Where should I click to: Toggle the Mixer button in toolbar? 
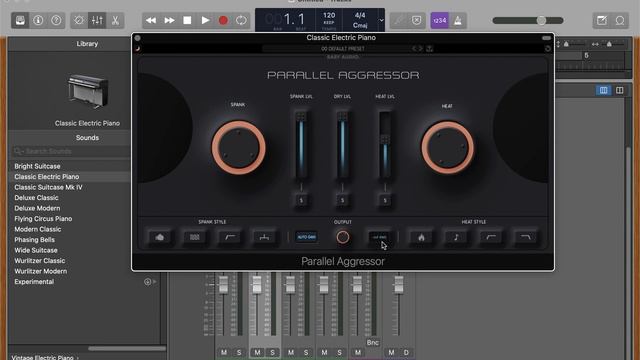point(97,20)
